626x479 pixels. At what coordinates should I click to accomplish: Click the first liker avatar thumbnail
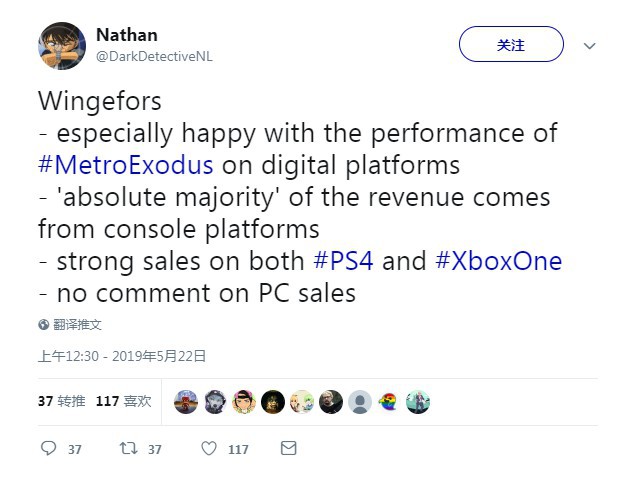(186, 402)
